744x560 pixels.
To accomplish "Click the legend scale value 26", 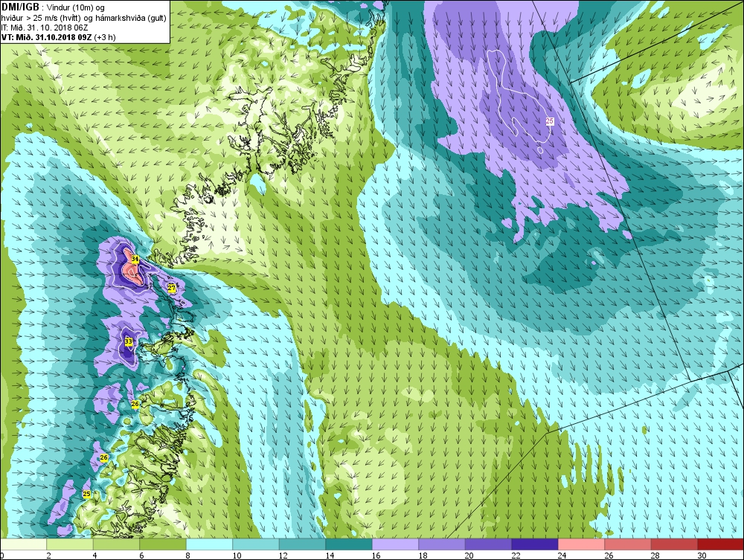I will tap(609, 556).
